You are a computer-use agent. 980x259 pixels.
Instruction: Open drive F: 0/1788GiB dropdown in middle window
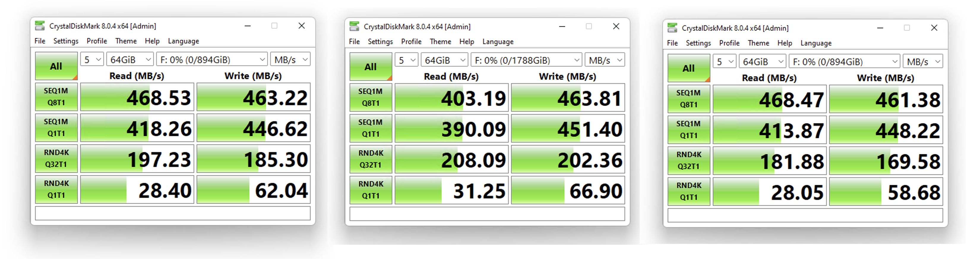pyautogui.click(x=526, y=60)
